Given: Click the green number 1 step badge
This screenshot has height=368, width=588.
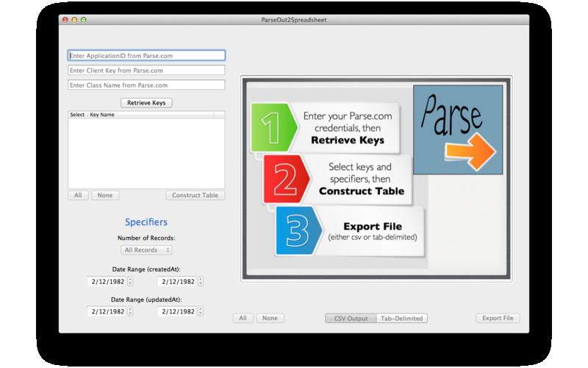Looking at the screenshot, I should coord(273,127).
